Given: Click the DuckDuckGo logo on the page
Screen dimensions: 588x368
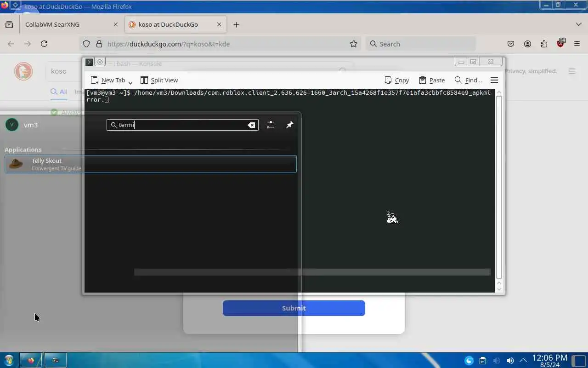Looking at the screenshot, I should pos(23,71).
